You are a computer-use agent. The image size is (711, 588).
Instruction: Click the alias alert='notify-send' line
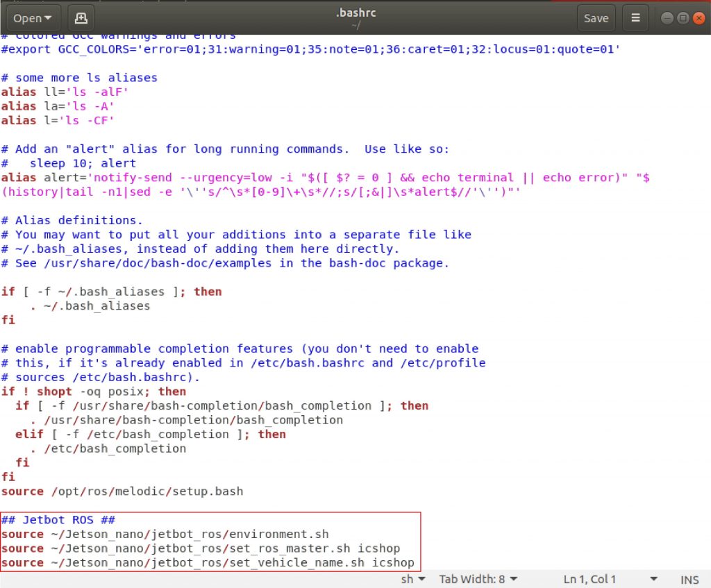pyautogui.click(x=326, y=185)
